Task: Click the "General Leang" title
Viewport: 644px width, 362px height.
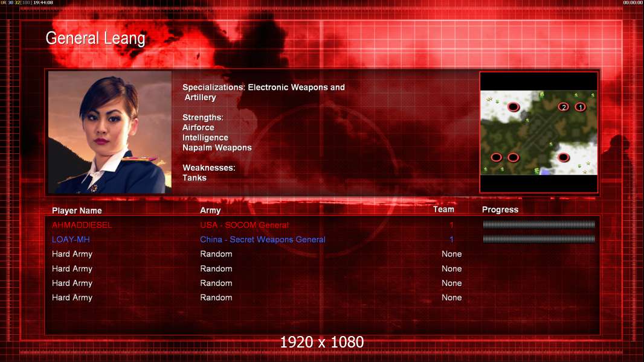Action: [x=95, y=39]
